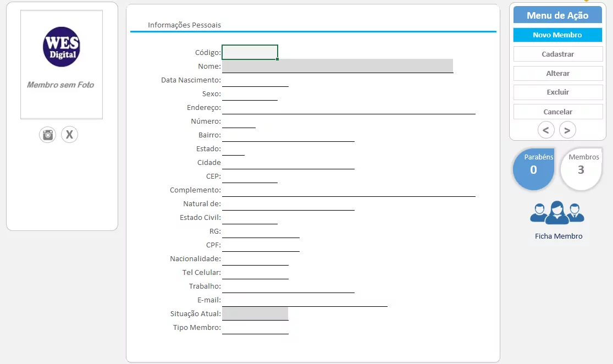Click the Cadastrar button
The image size is (613, 364).
(558, 54)
